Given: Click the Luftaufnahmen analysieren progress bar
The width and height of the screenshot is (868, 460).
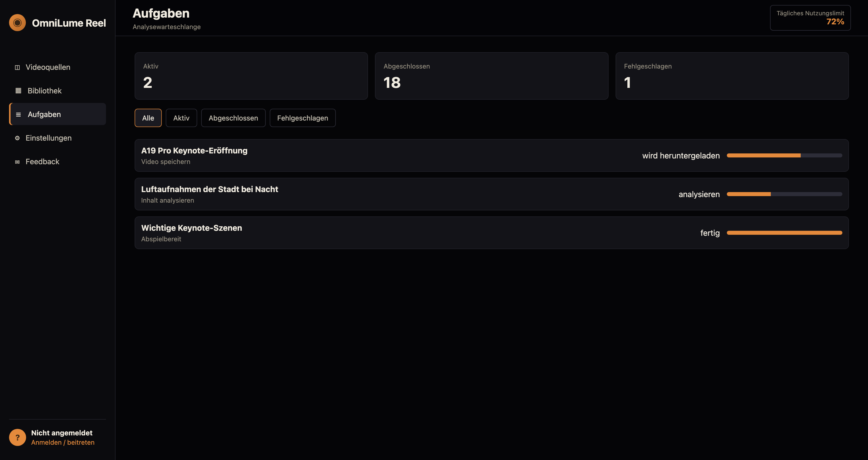Looking at the screenshot, I should tap(784, 194).
